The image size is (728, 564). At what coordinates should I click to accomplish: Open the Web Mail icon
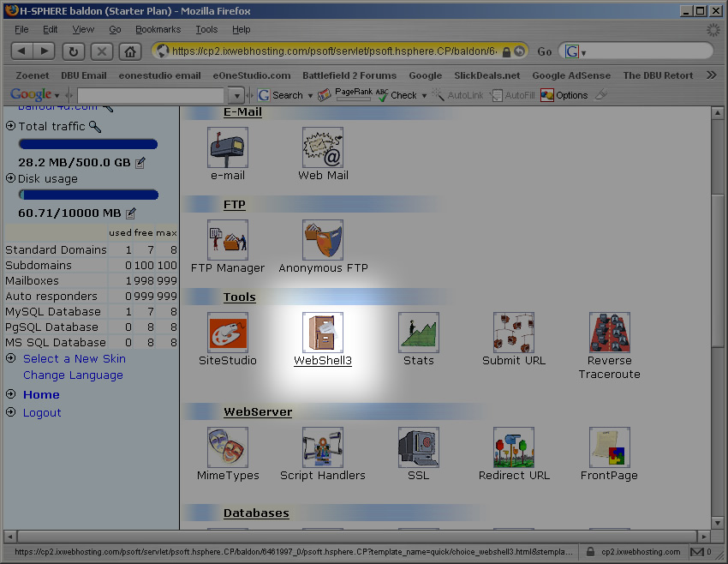click(323, 147)
